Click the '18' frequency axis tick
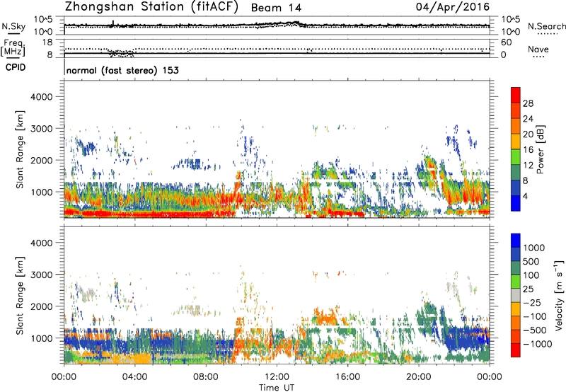This screenshot has width=566, height=392. click(47, 42)
